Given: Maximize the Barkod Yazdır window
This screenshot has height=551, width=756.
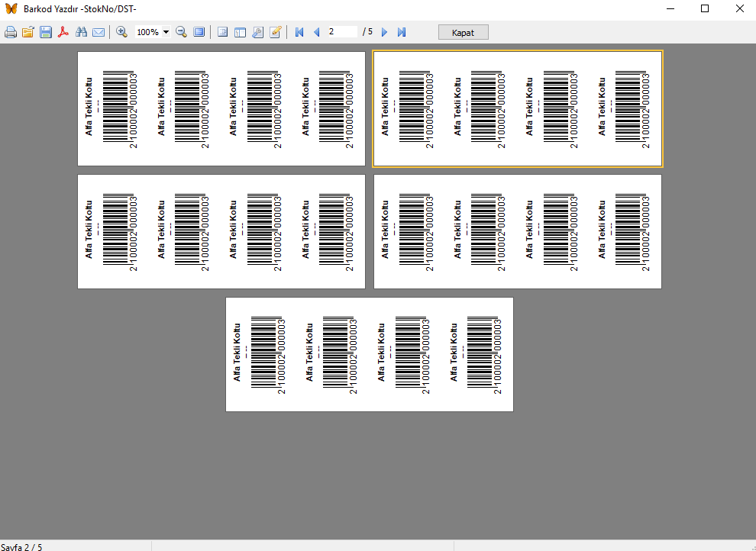Looking at the screenshot, I should point(704,8).
